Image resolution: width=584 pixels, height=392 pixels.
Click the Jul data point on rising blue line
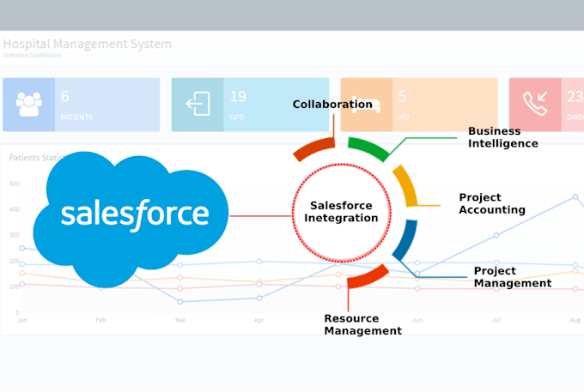[496, 235]
